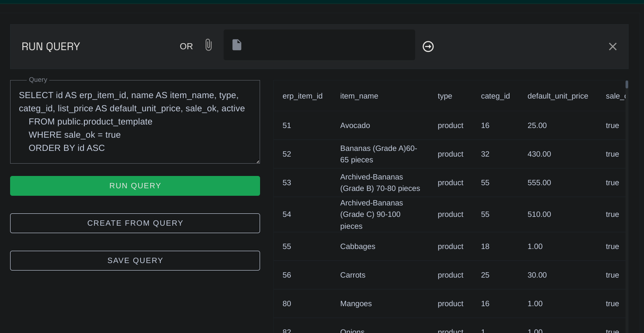Click the circled arrow submit icon
Image resolution: width=644 pixels, height=333 pixels.
click(428, 47)
